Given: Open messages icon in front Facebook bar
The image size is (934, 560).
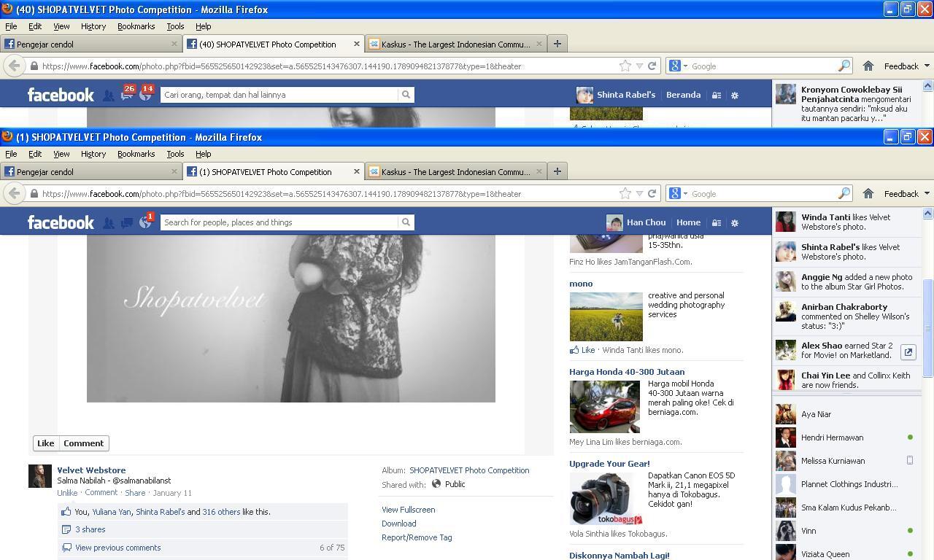Looking at the screenshot, I should click(127, 222).
